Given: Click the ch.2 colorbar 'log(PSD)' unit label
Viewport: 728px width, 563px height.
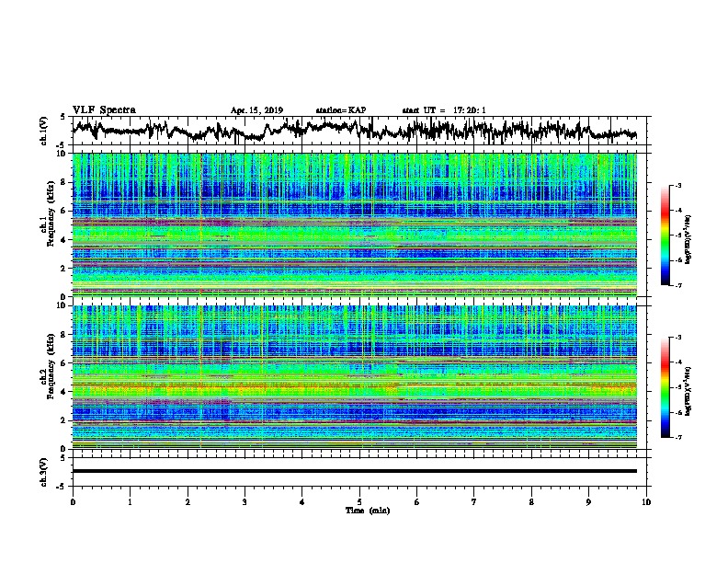Looking at the screenshot, I should click(x=688, y=391).
